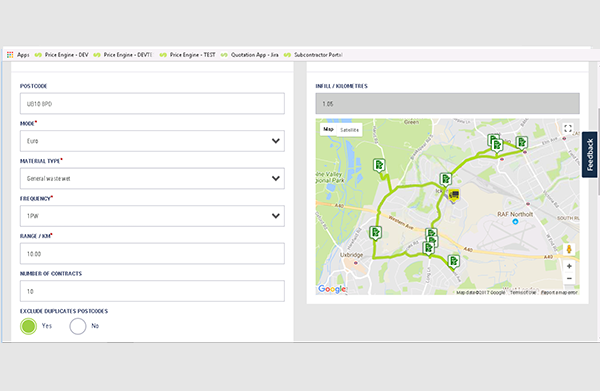Click the Postcode input field
This screenshot has height=391, width=600.
(x=152, y=103)
